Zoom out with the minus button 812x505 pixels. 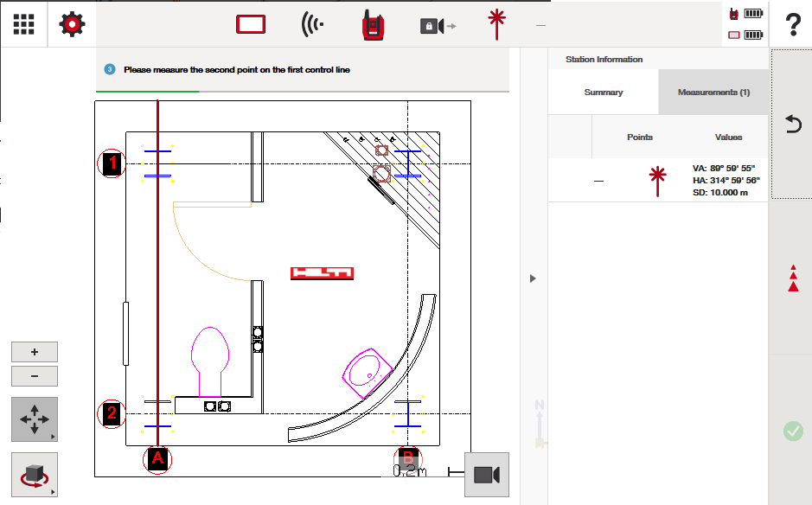(35, 376)
